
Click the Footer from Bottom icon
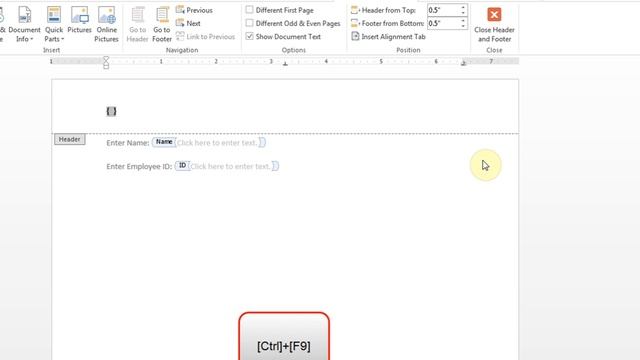tap(355, 23)
